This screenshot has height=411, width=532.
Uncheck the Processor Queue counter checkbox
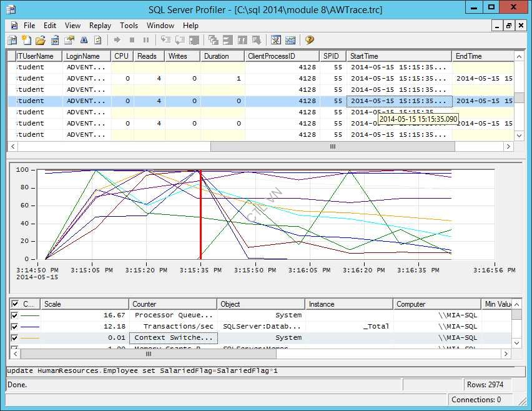[x=14, y=315]
